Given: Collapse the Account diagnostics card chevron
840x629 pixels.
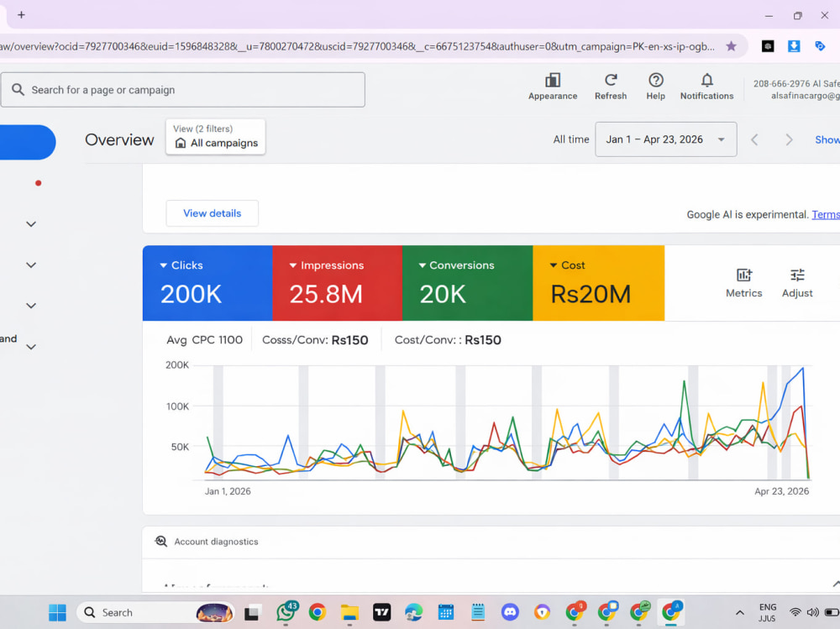Looking at the screenshot, I should (x=836, y=584).
